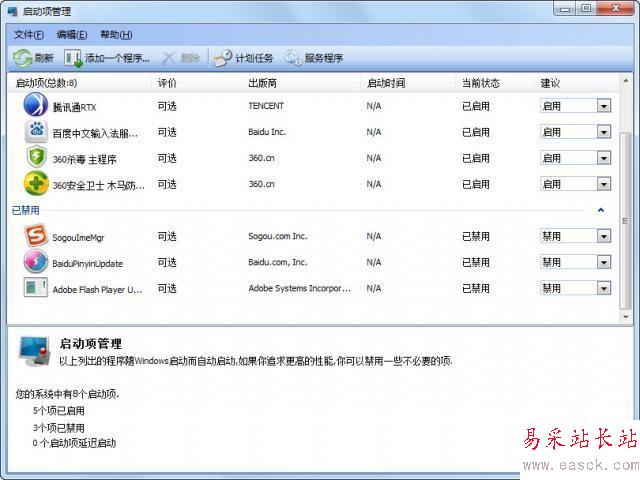Open suggestion dropdown for 百度中文输入法服务

603,132
